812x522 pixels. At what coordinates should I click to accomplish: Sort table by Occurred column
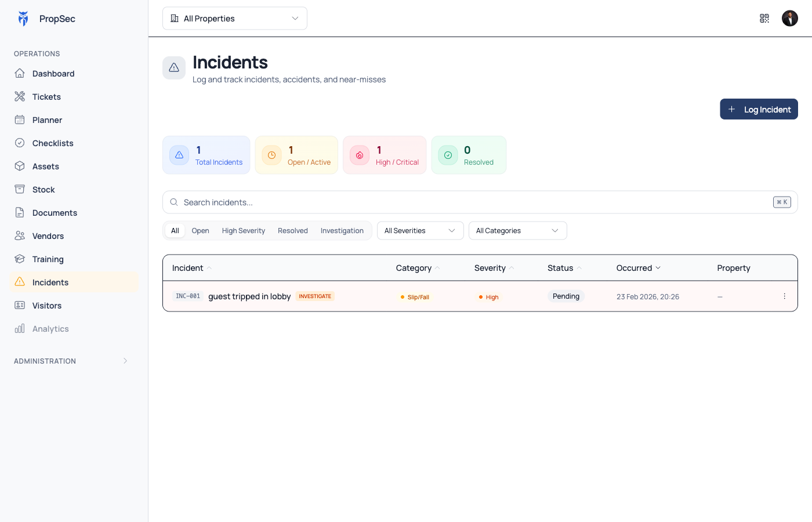coord(639,268)
